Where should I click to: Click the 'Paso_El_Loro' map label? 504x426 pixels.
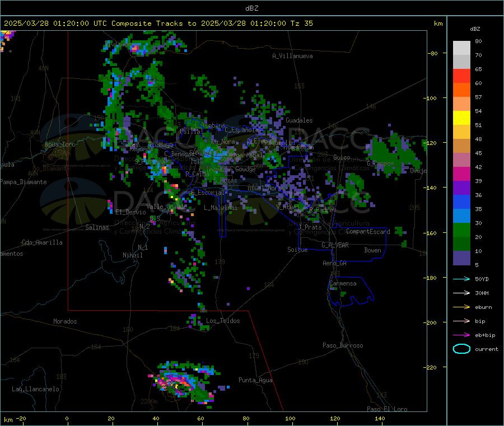tap(388, 409)
